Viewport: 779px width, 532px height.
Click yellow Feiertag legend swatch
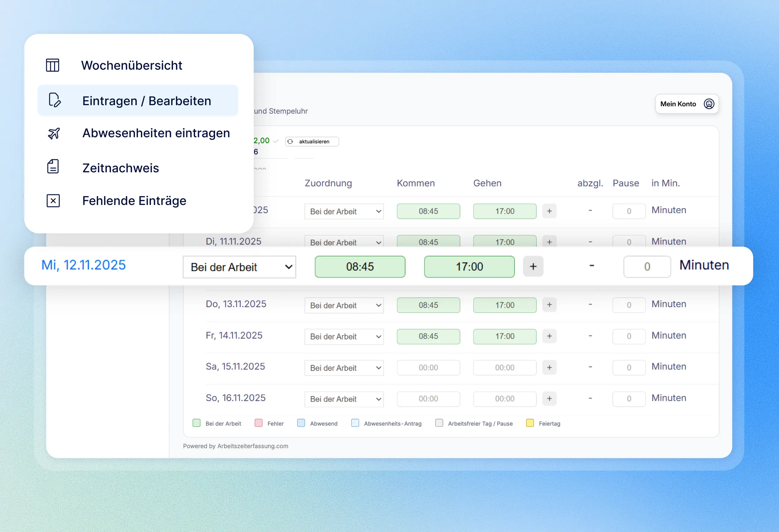pos(530,423)
